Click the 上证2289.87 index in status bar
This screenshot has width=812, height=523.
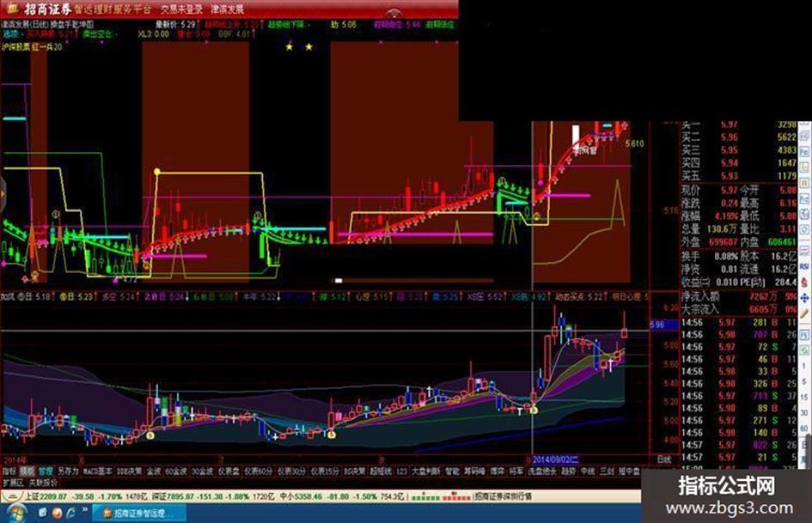tap(46, 496)
